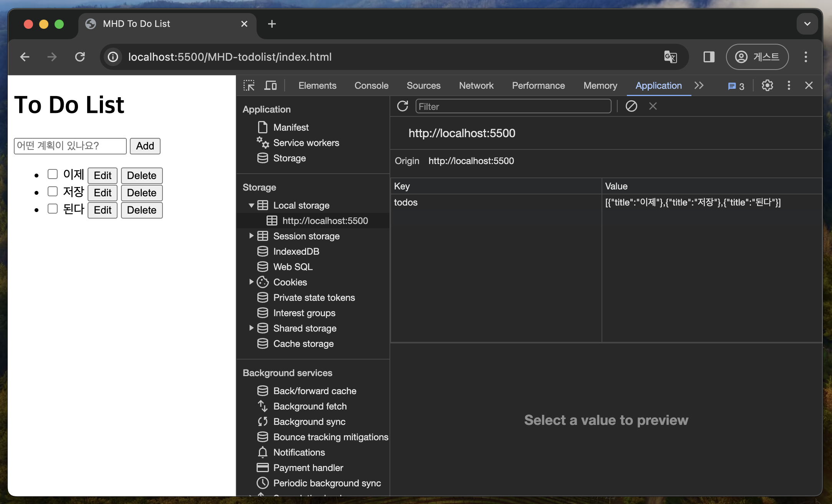Click the Add button
Image resolution: width=832 pixels, height=504 pixels.
click(x=145, y=146)
